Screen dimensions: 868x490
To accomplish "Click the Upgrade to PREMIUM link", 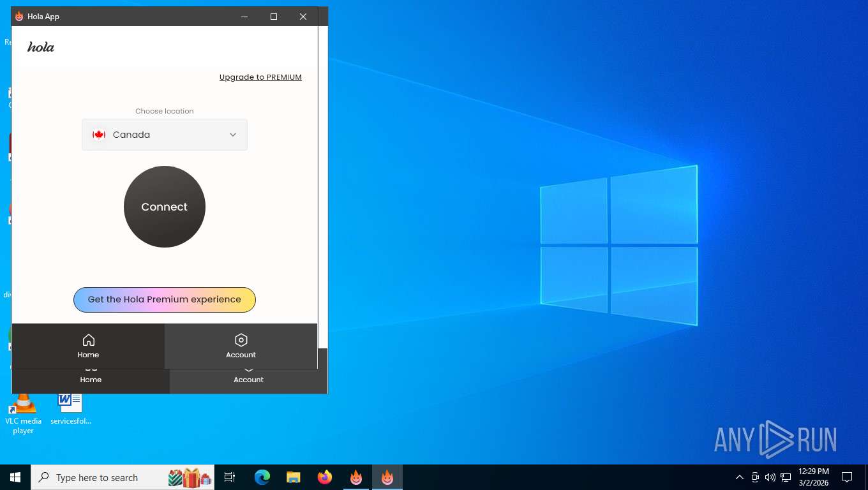I will pyautogui.click(x=260, y=77).
